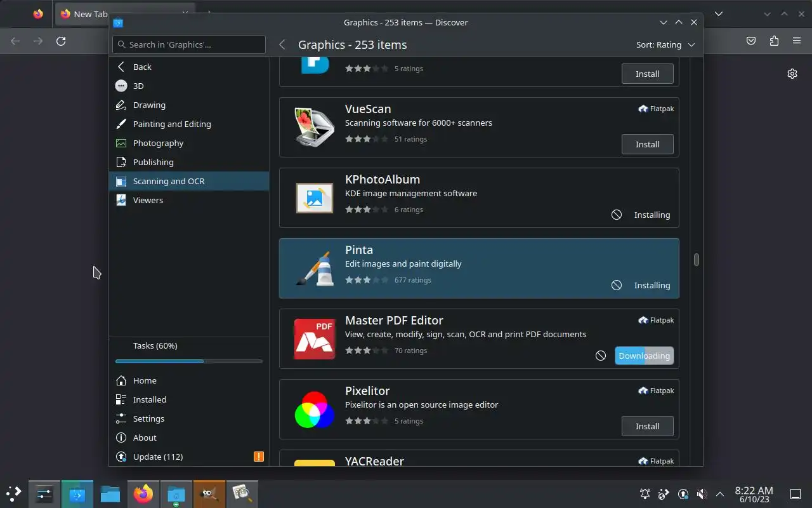Open Discover Settings
Screen dimensions: 812x508
click(189, 418)
